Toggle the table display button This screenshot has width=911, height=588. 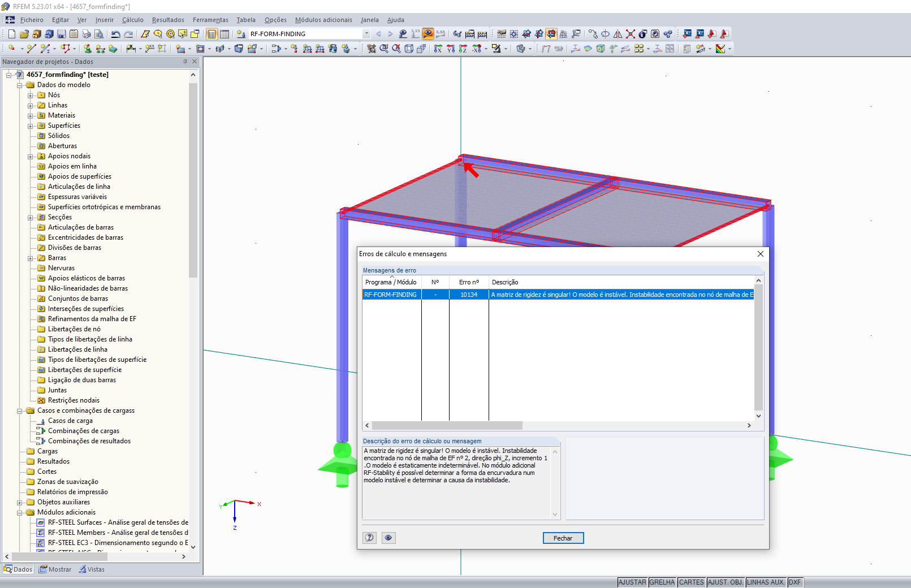tap(224, 34)
